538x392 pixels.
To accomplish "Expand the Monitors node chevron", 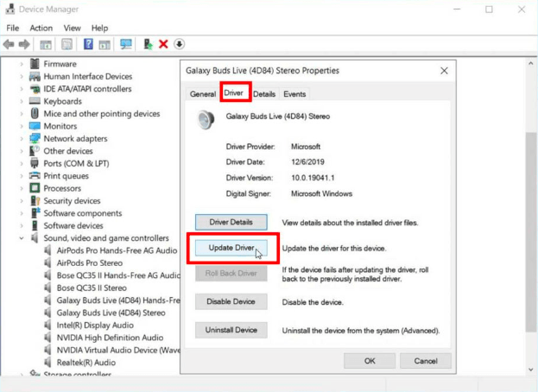I will [x=22, y=126].
